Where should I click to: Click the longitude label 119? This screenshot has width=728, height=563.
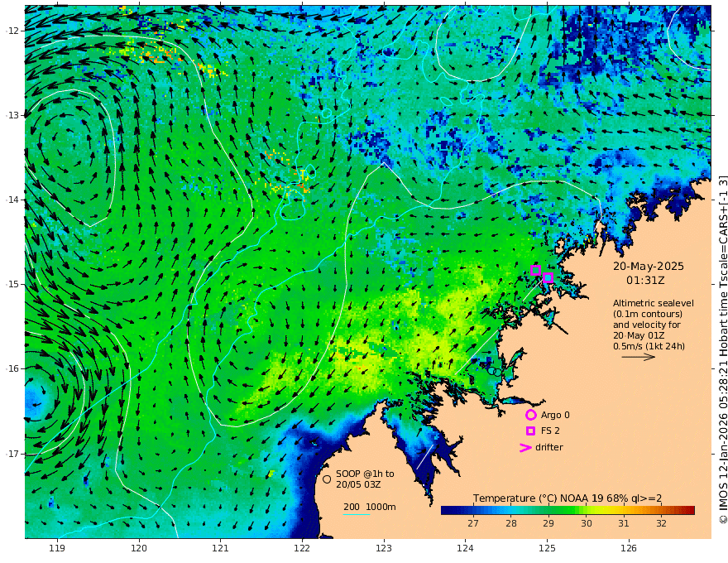(57, 548)
